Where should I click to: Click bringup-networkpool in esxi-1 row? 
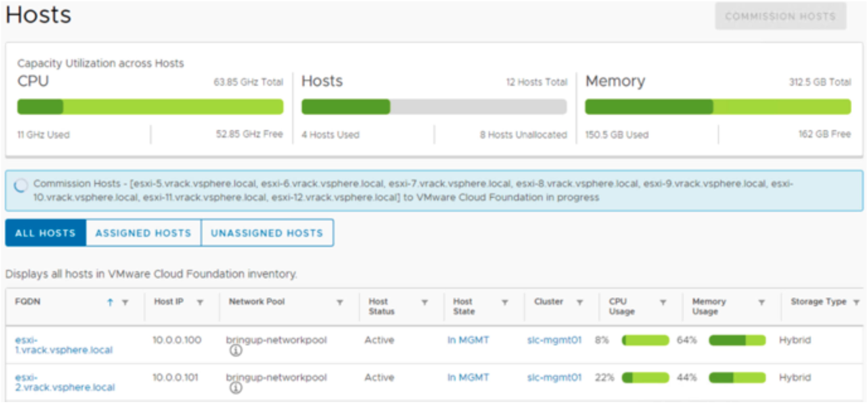coord(276,340)
